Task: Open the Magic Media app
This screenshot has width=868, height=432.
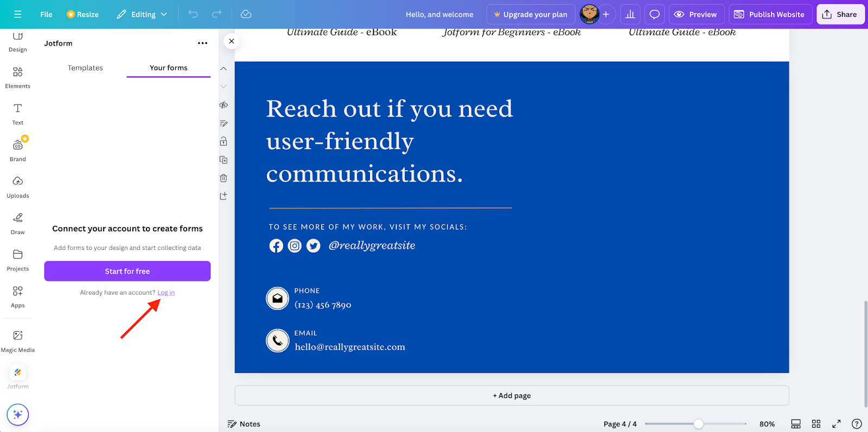Action: click(17, 341)
